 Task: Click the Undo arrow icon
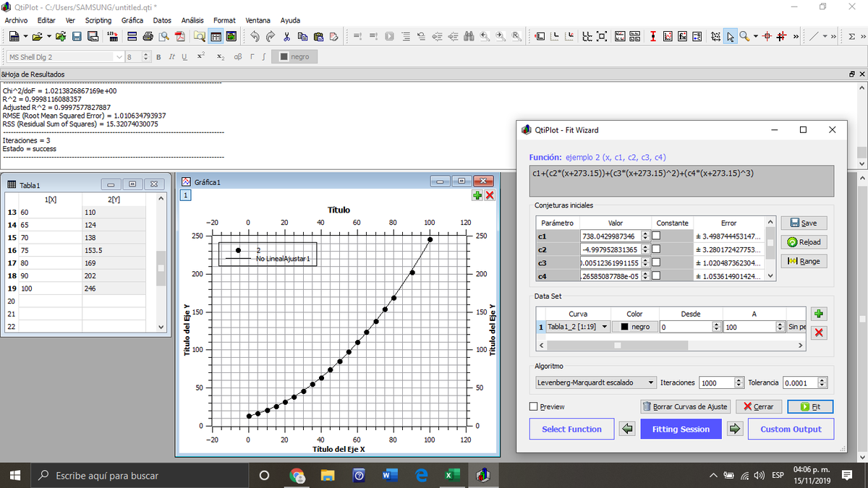click(x=255, y=36)
